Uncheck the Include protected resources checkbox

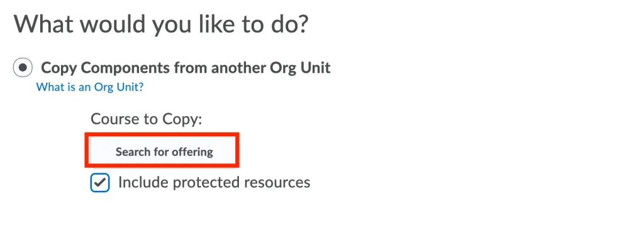pos(100,183)
